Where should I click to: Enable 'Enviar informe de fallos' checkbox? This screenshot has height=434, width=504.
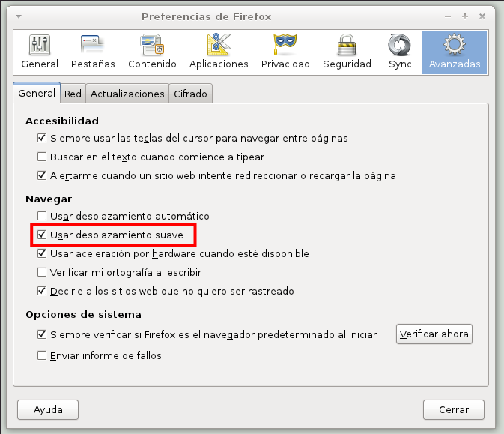pyautogui.click(x=42, y=355)
